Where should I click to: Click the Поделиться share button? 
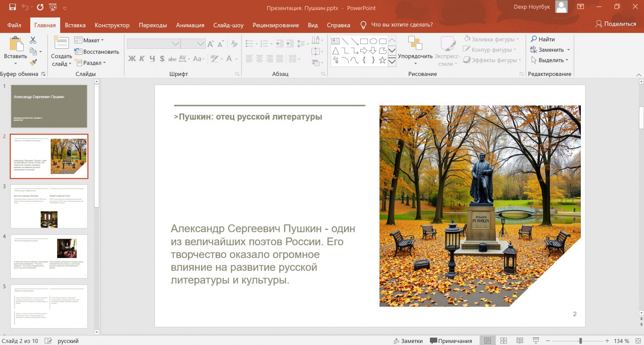pyautogui.click(x=616, y=24)
